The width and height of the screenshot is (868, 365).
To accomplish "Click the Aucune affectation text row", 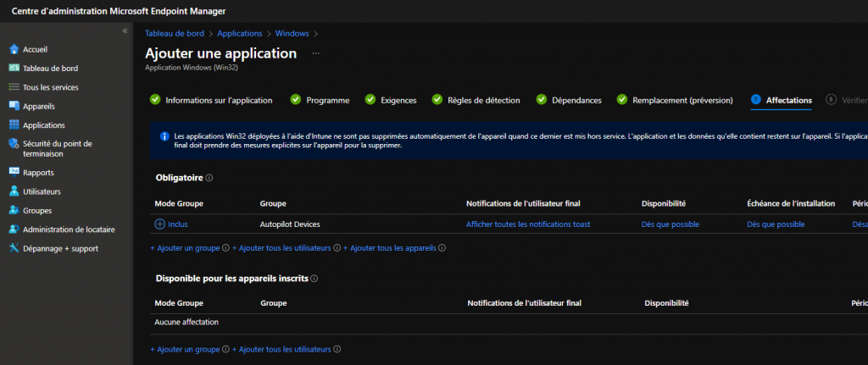I will (186, 322).
